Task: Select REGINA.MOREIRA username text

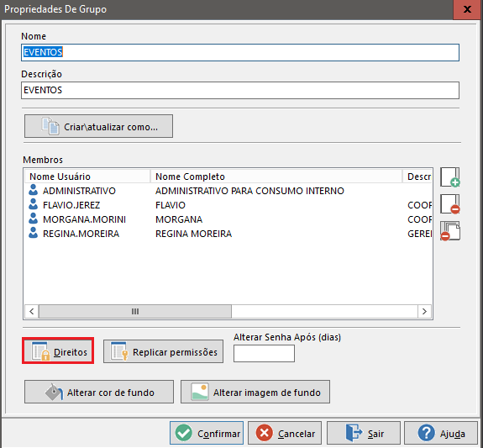Action: (81, 234)
